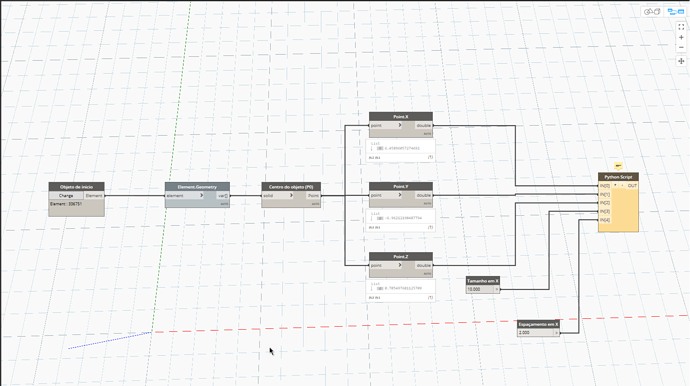The image size is (690, 386).
Task: Click the Zoom to Fit icon
Action: click(x=681, y=27)
